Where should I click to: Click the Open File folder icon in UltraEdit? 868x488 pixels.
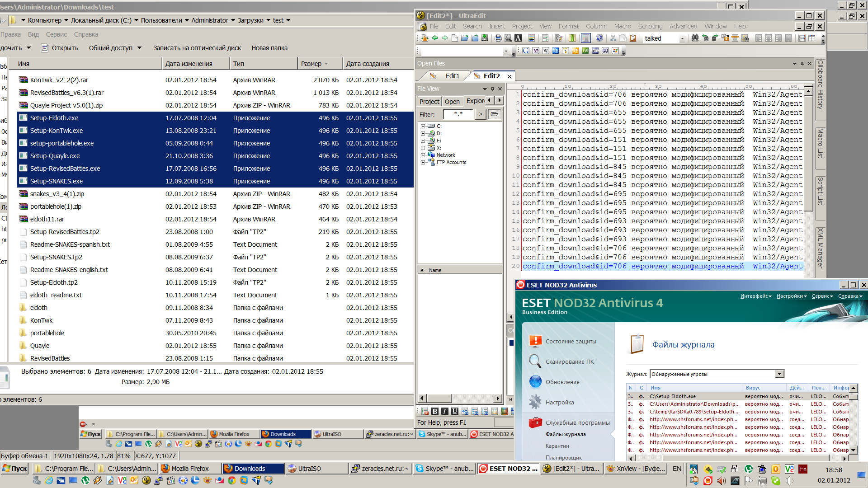coord(465,38)
